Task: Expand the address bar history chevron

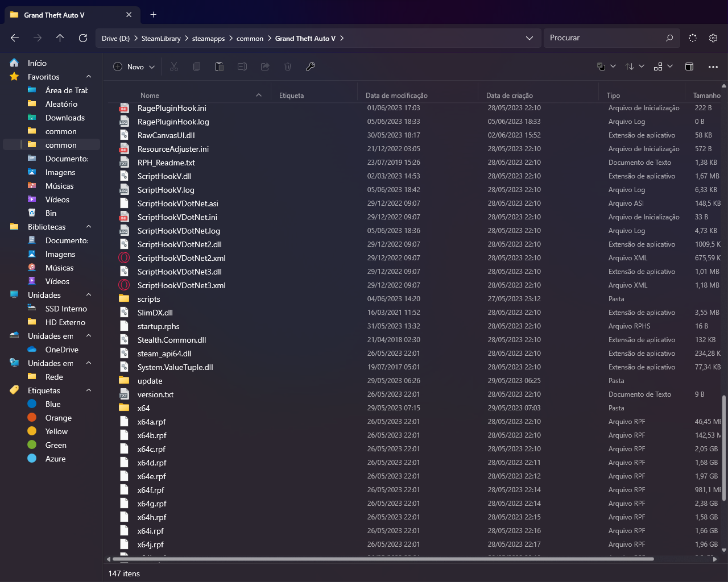Action: pyautogui.click(x=530, y=38)
